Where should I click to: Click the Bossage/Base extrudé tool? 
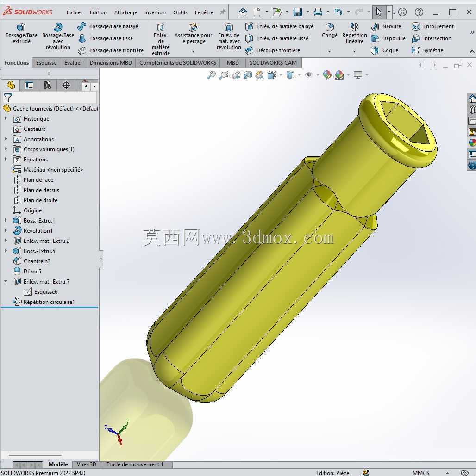pos(21,34)
